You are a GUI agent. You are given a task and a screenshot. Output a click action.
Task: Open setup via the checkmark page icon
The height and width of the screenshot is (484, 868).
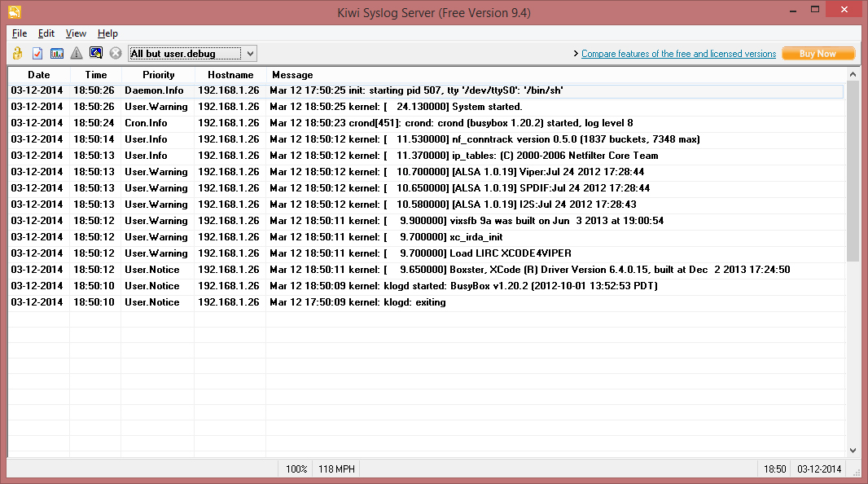[37, 53]
